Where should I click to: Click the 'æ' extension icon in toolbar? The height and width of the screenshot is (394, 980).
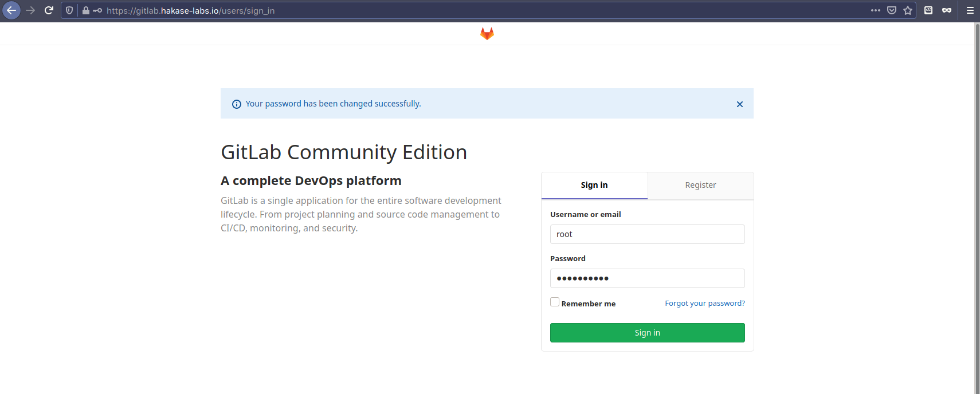tap(928, 10)
